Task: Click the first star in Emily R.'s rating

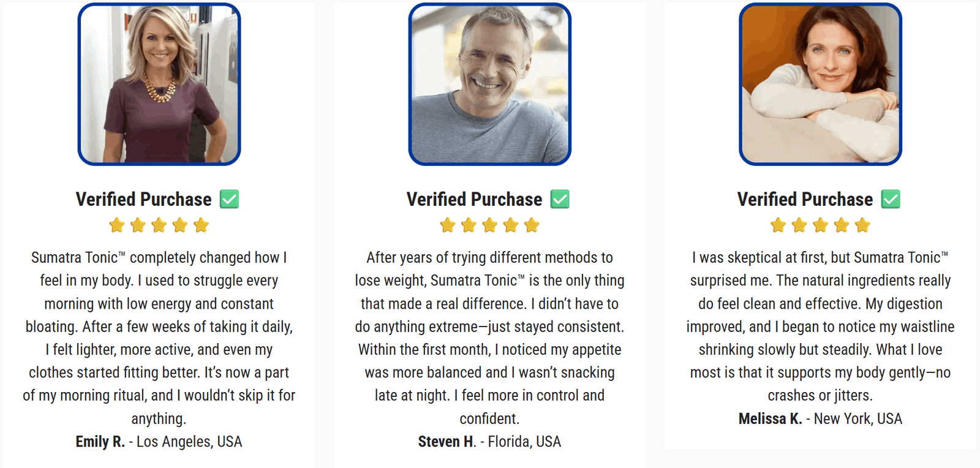Action: click(x=117, y=225)
